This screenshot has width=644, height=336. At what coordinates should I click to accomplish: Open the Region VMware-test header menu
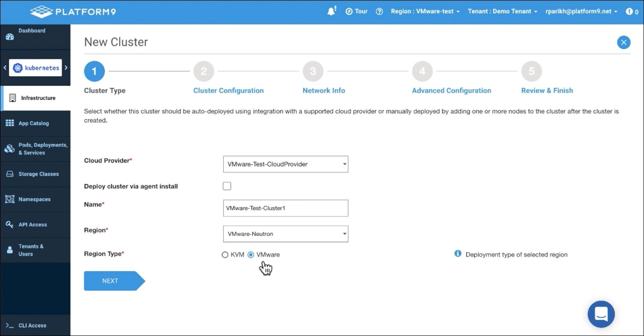point(425,11)
